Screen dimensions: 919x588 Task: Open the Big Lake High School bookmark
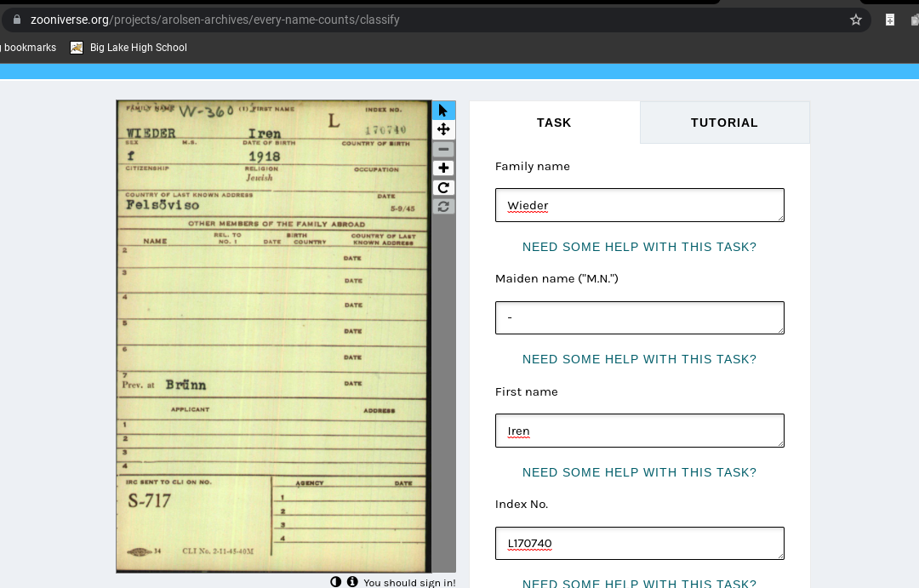128,48
